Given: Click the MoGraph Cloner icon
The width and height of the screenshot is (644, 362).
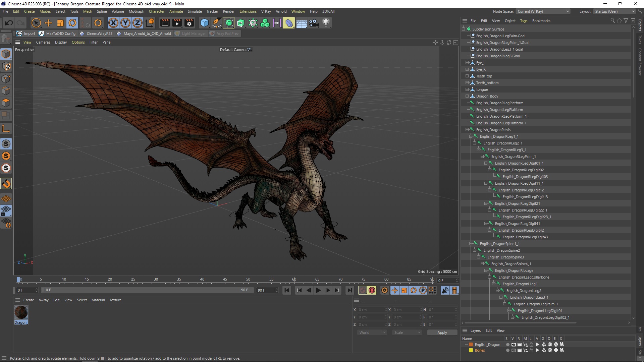Looking at the screenshot, I should (265, 23).
